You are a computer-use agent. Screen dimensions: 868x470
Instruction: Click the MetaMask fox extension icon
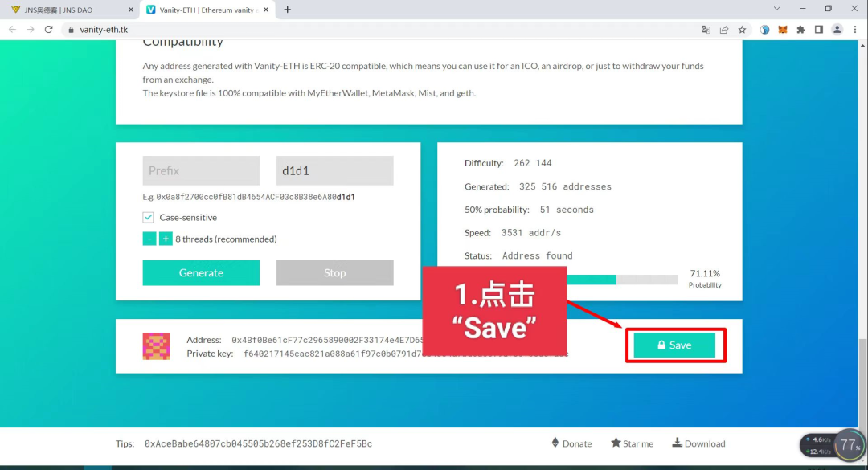782,30
